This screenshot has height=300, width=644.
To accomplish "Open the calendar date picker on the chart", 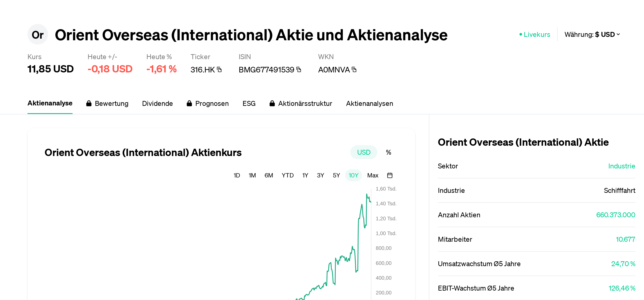I will [x=390, y=175].
